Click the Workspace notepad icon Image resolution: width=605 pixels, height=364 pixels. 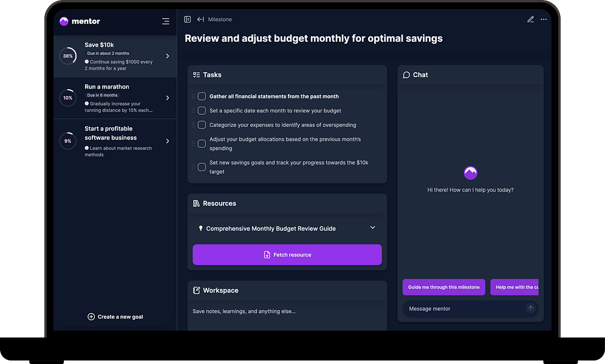coord(196,291)
